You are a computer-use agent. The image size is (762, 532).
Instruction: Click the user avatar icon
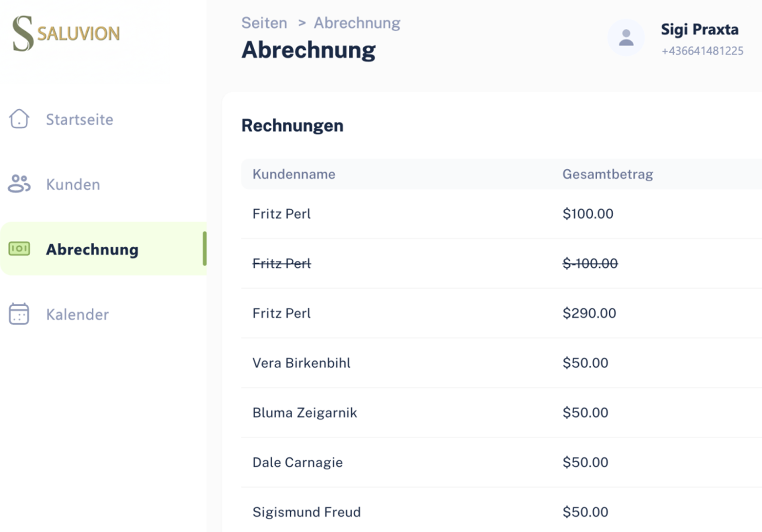tap(626, 38)
